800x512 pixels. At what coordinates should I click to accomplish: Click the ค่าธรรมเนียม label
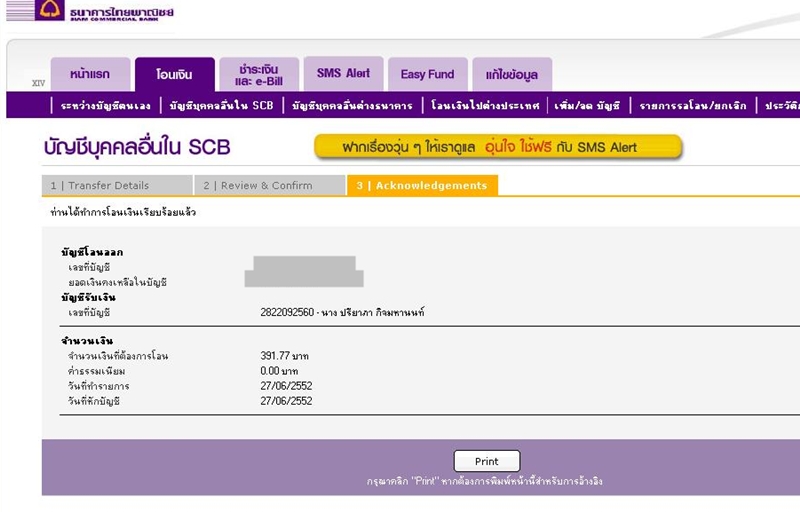coord(96,371)
